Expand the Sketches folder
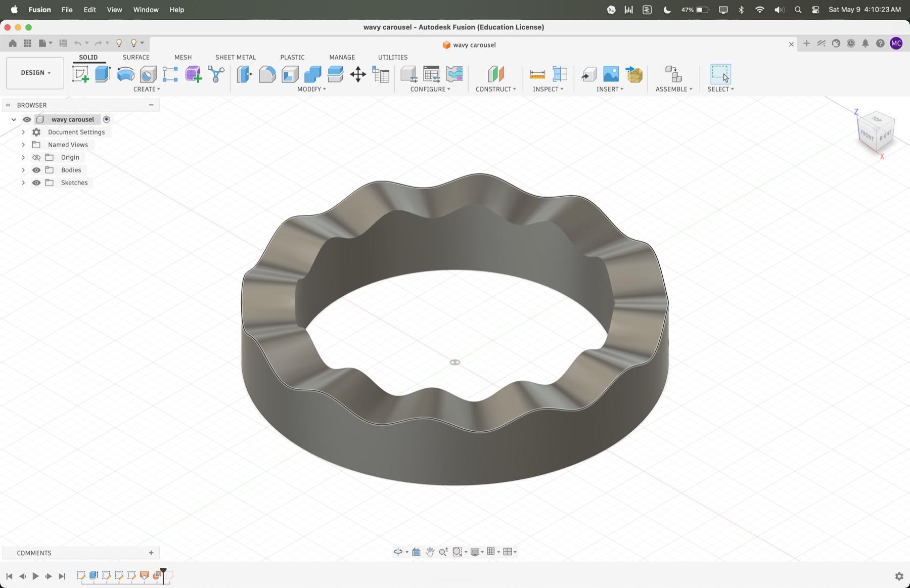Screen dimensions: 910x588 pyautogui.click(x=23, y=183)
